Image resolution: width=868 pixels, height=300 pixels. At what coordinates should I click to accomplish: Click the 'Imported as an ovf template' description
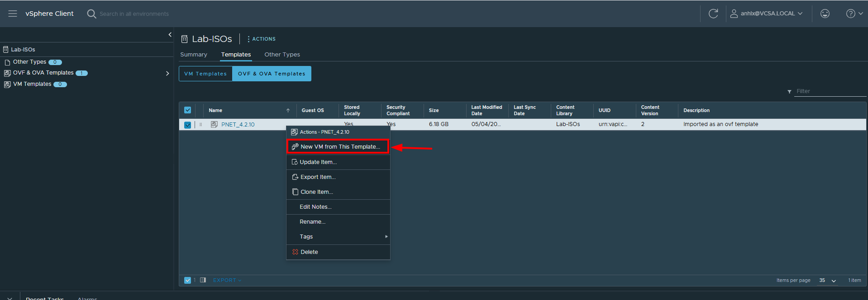click(x=720, y=124)
